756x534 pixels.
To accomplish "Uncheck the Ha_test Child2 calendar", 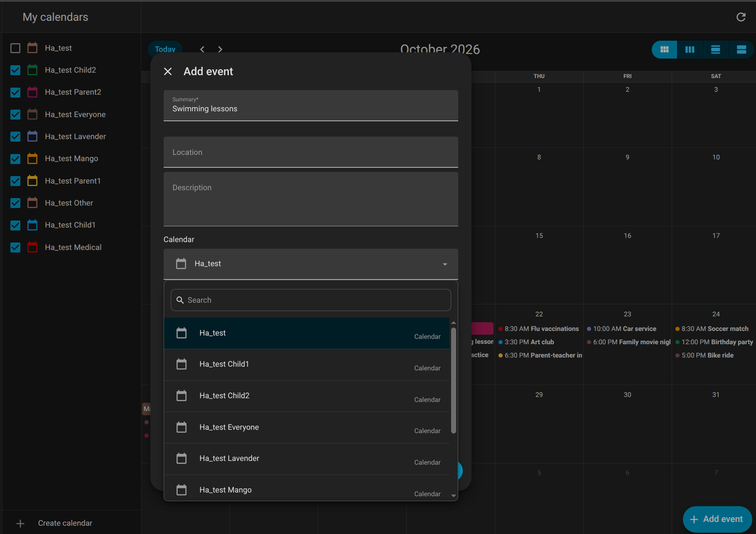I will [15, 70].
